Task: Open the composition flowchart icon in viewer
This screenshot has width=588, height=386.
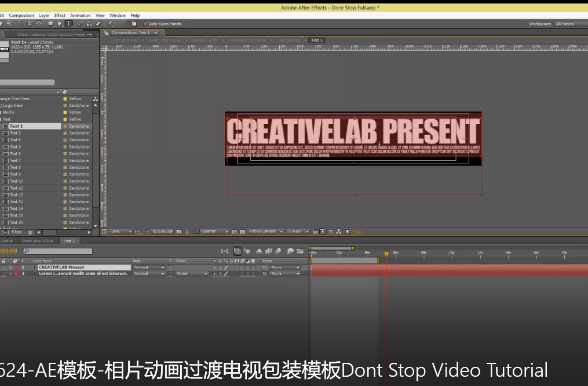Action: [339, 231]
